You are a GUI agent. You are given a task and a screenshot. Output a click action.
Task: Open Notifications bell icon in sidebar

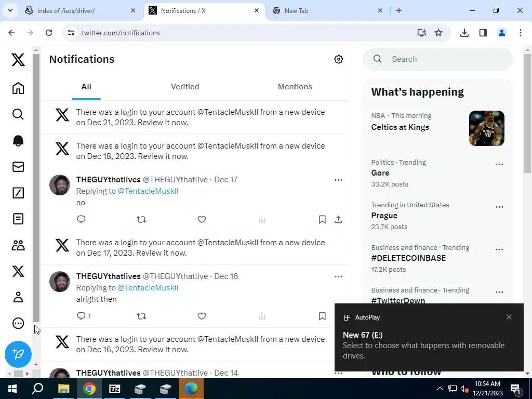pyautogui.click(x=18, y=140)
